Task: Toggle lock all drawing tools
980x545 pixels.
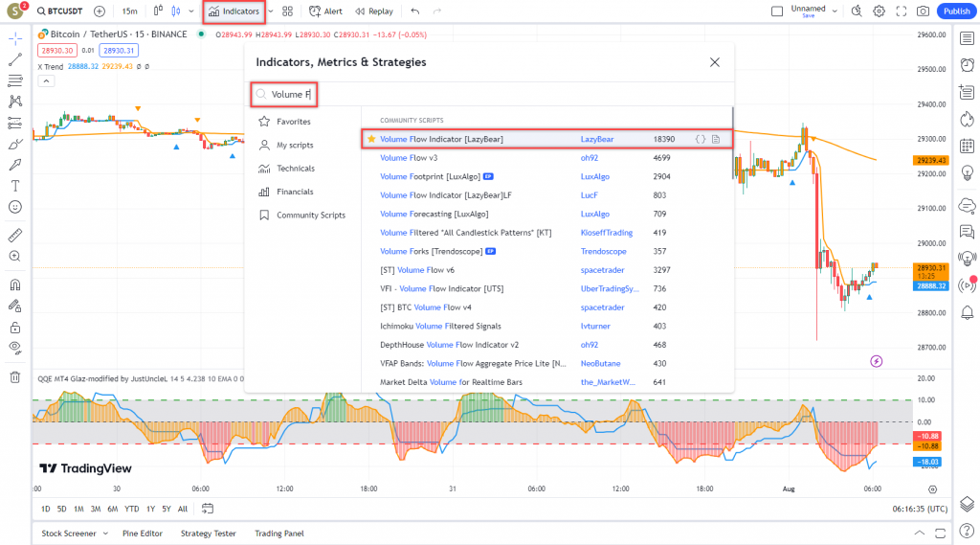Action: (x=15, y=328)
